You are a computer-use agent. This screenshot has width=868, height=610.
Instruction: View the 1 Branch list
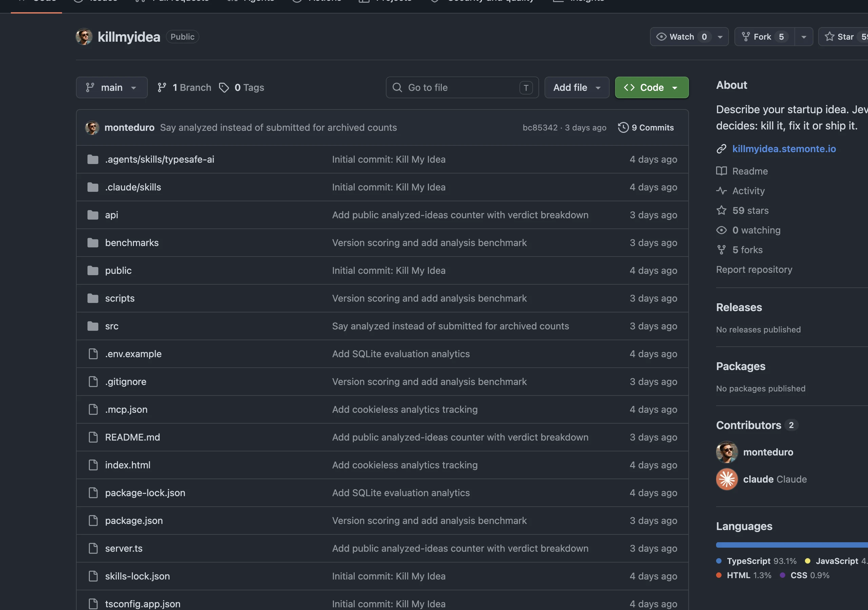[x=184, y=87]
